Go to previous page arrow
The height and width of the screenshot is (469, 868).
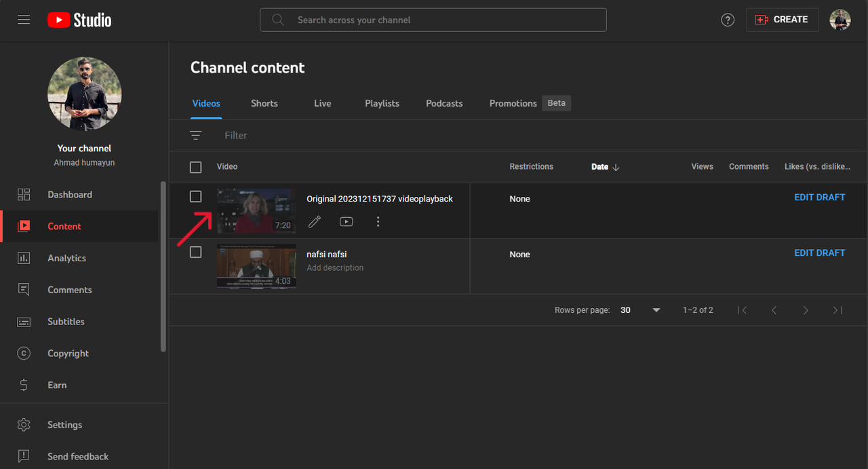[774, 310]
